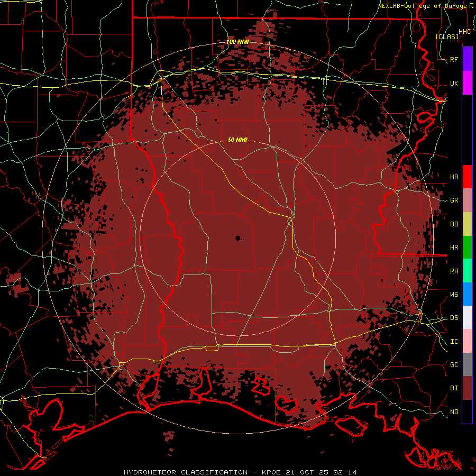Screen dimensions: 476x476
Task: Click the 50 NMI range ring label
Action: [237, 140]
